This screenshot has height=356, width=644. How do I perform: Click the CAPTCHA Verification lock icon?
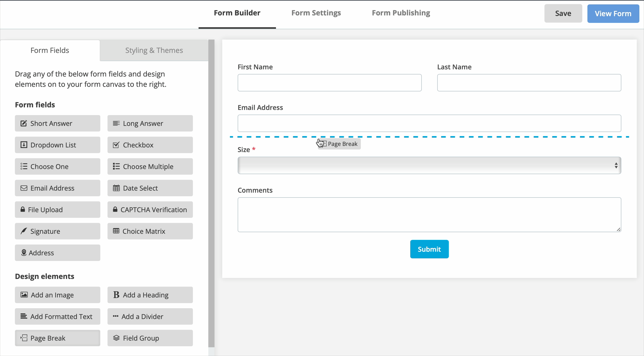pyautogui.click(x=115, y=209)
